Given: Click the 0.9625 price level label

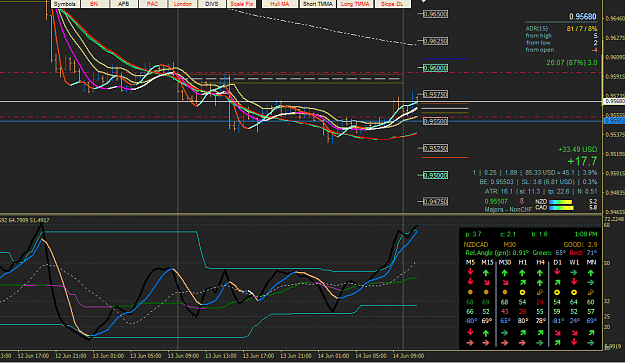Looking at the screenshot, I should (x=435, y=41).
